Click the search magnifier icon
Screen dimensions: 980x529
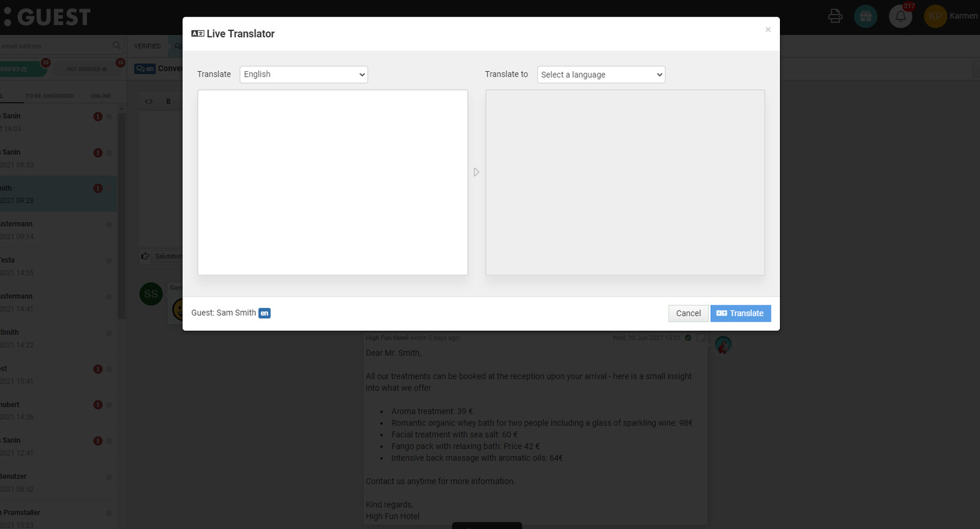pyautogui.click(x=117, y=46)
